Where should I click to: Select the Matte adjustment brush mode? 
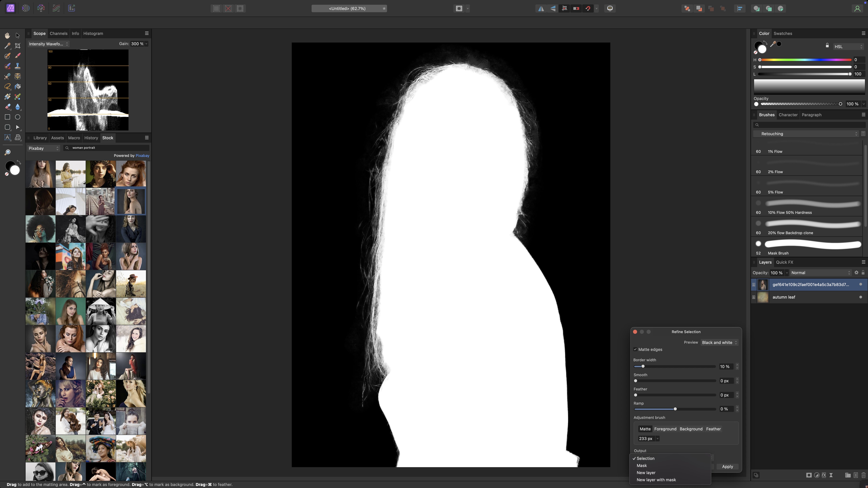tap(645, 429)
